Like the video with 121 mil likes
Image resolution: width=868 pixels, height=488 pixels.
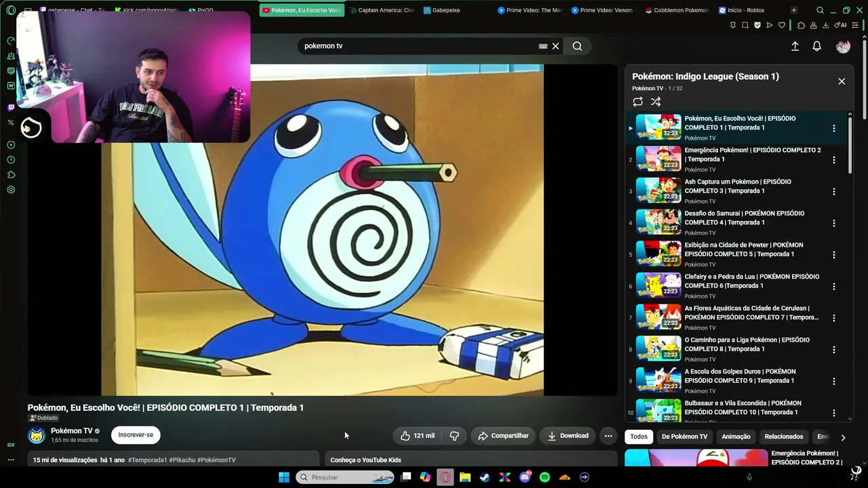417,436
